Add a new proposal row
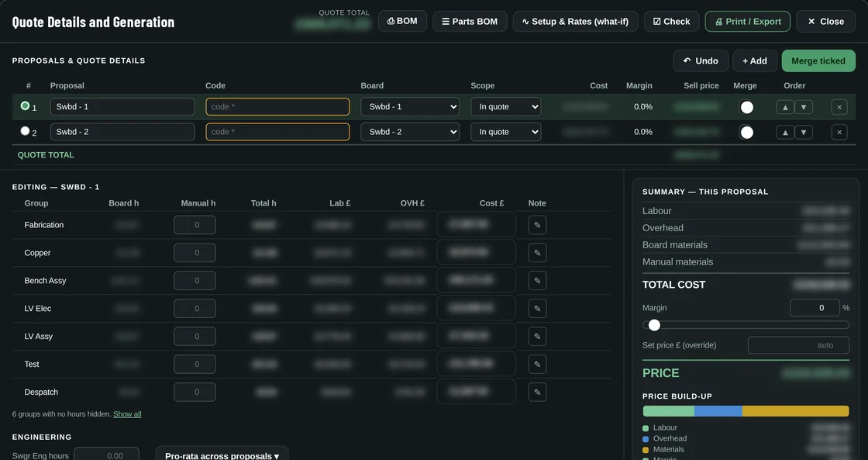This screenshot has height=460, width=868. 755,61
